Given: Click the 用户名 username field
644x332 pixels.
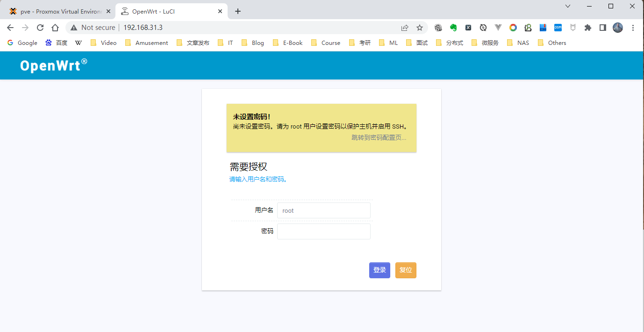Looking at the screenshot, I should tap(323, 210).
